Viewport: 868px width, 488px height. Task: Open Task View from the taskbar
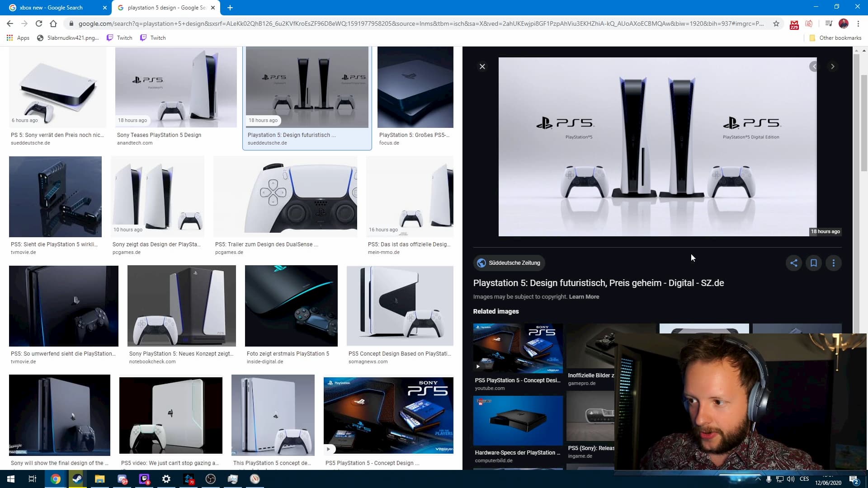click(x=33, y=479)
